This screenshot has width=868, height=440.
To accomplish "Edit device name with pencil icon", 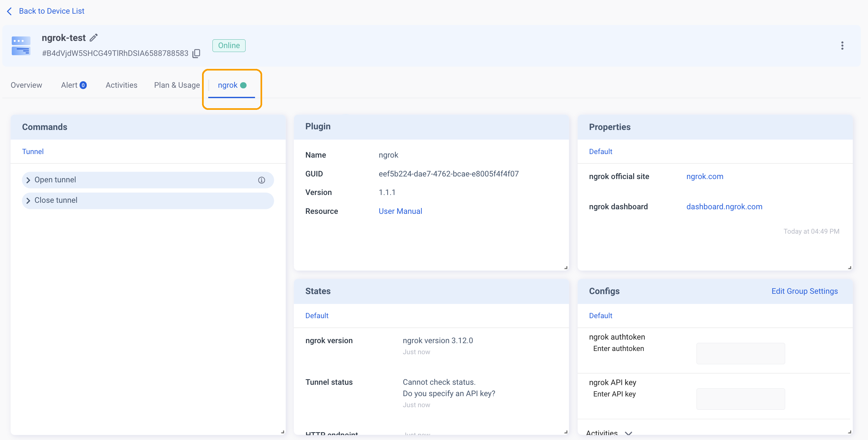I will pyautogui.click(x=93, y=38).
